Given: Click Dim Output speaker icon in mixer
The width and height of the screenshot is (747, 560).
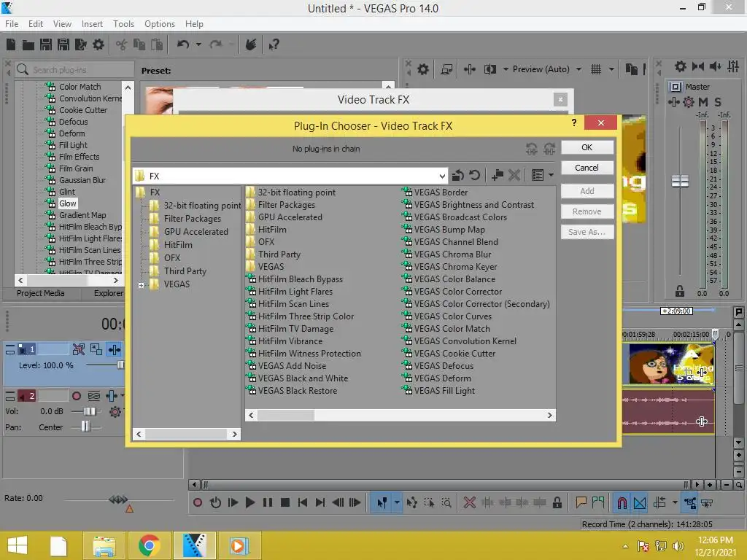Looking at the screenshot, I should tap(715, 66).
